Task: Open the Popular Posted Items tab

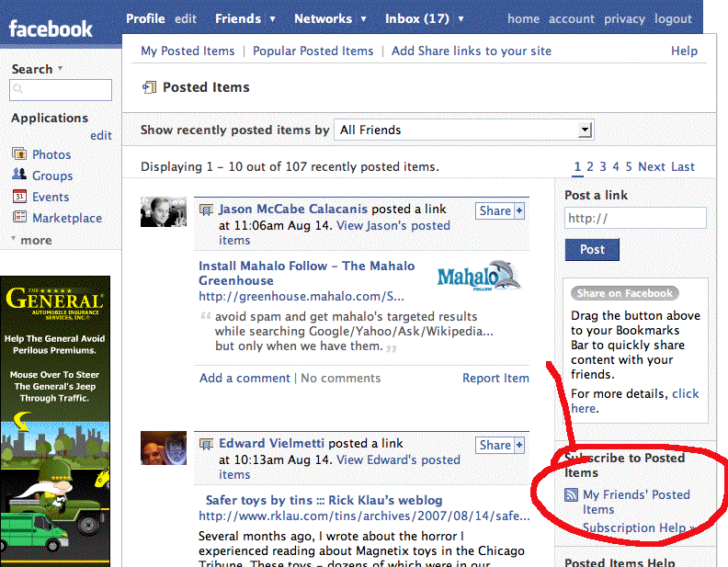Action: [x=313, y=51]
